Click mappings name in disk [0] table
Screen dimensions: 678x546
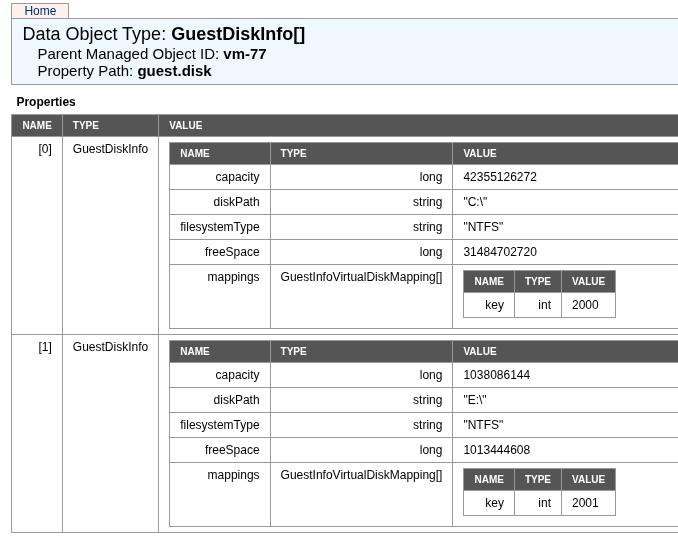tap(233, 277)
